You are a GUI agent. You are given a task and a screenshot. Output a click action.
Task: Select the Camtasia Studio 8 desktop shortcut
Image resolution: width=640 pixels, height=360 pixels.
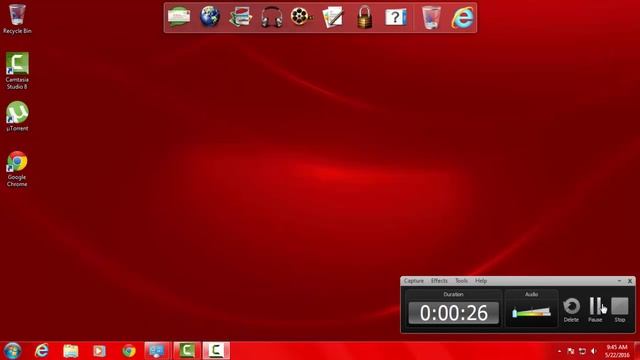click(17, 71)
